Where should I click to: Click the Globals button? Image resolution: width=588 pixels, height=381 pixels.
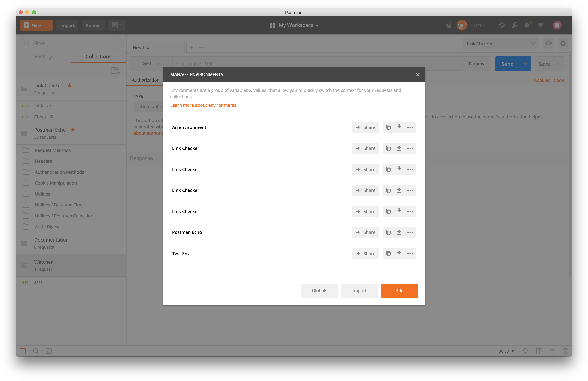pyautogui.click(x=319, y=290)
